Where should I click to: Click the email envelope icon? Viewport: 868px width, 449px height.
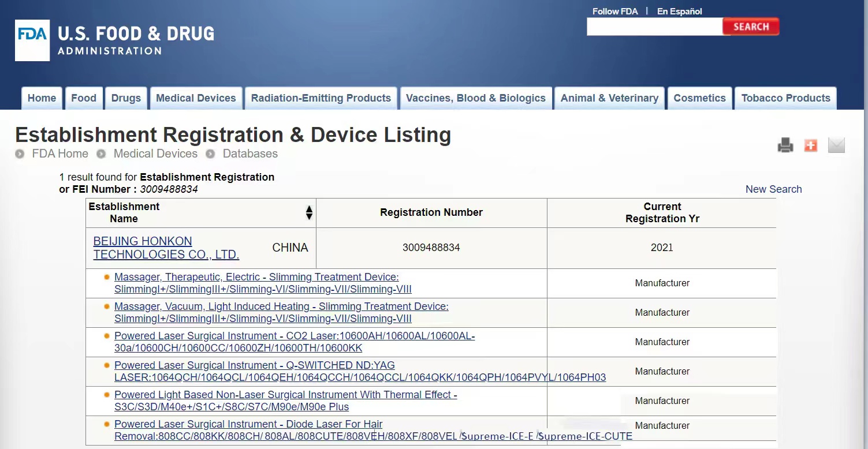point(836,145)
